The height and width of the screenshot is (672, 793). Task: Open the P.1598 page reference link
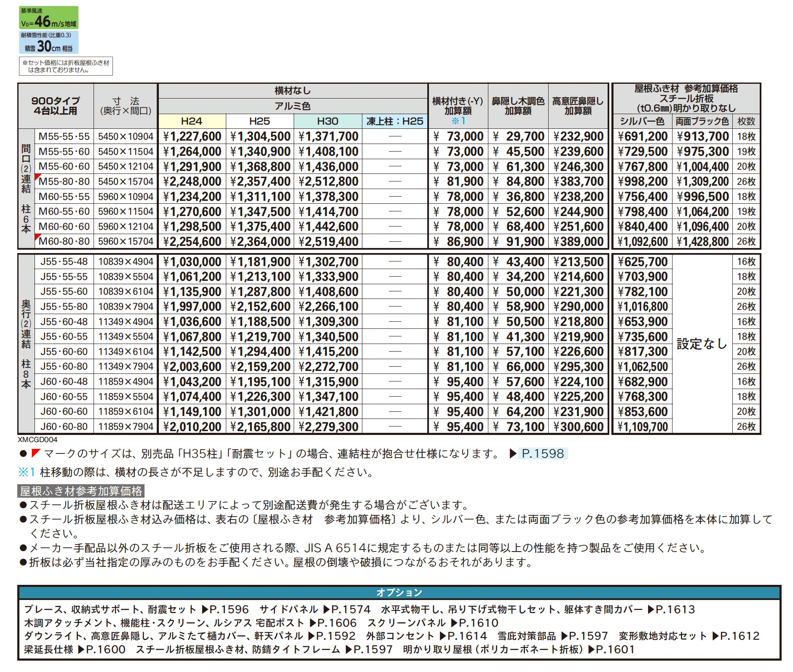coord(542,453)
